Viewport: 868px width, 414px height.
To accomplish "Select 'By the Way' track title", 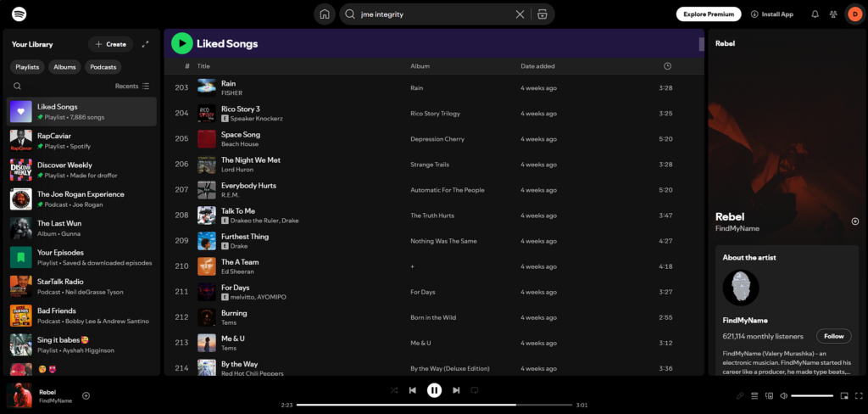I will click(x=239, y=364).
